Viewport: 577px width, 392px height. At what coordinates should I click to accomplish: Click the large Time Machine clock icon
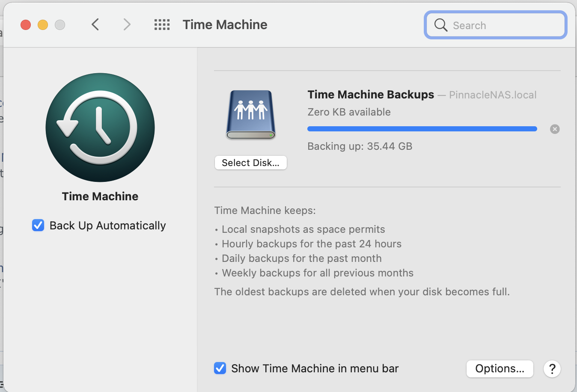(100, 128)
